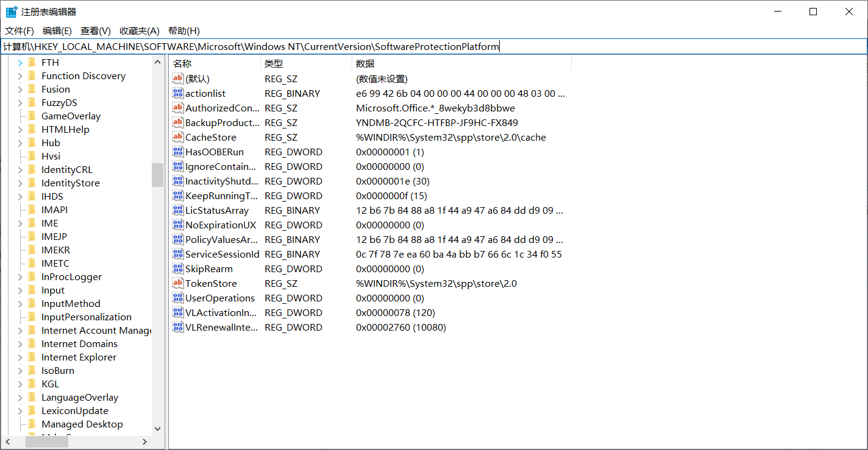Select the 0x00002760 (10080) data cell
The width and height of the screenshot is (868, 450).
click(x=401, y=327)
